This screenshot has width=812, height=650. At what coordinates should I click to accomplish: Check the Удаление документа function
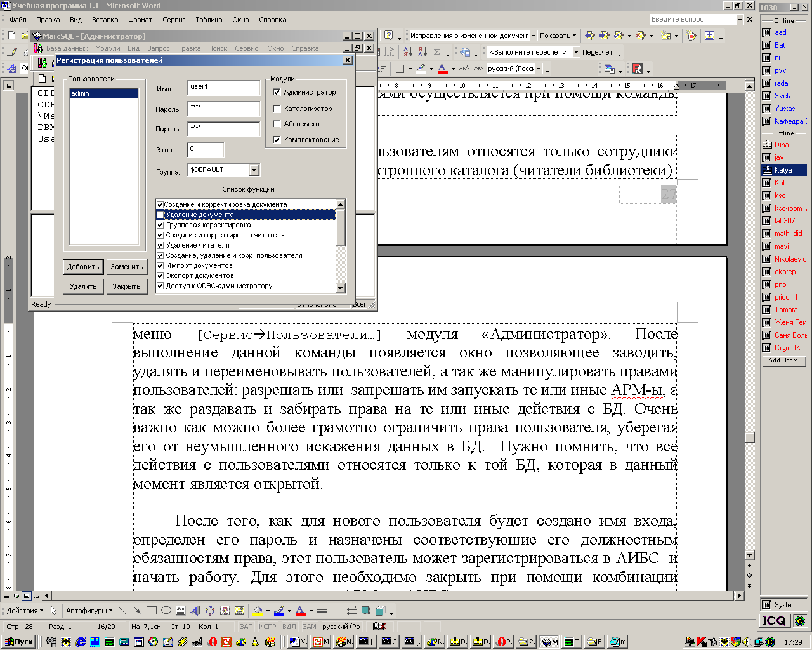pyautogui.click(x=160, y=215)
